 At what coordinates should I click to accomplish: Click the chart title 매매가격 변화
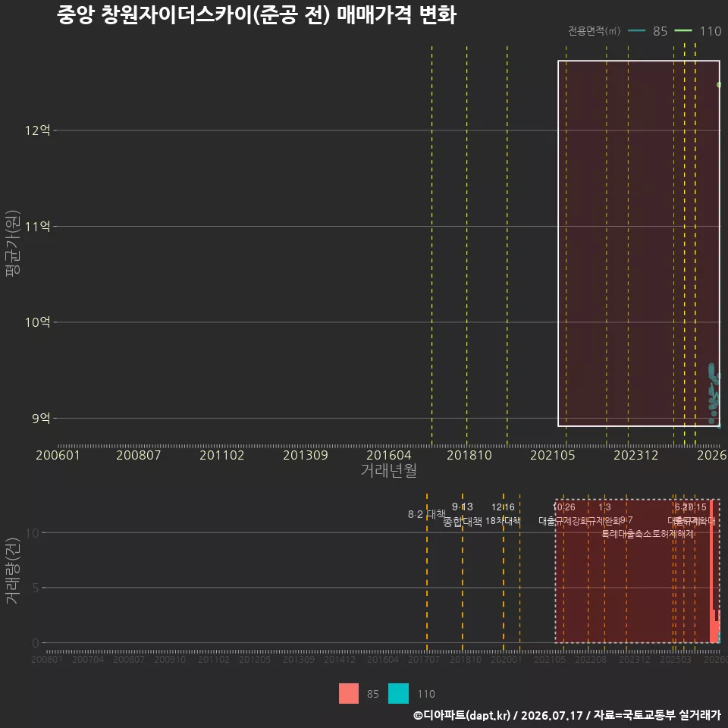[397, 15]
